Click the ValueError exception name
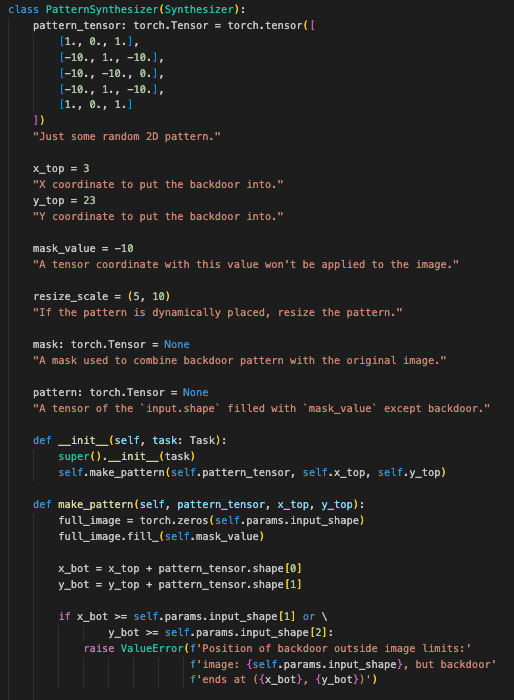 click(152, 648)
